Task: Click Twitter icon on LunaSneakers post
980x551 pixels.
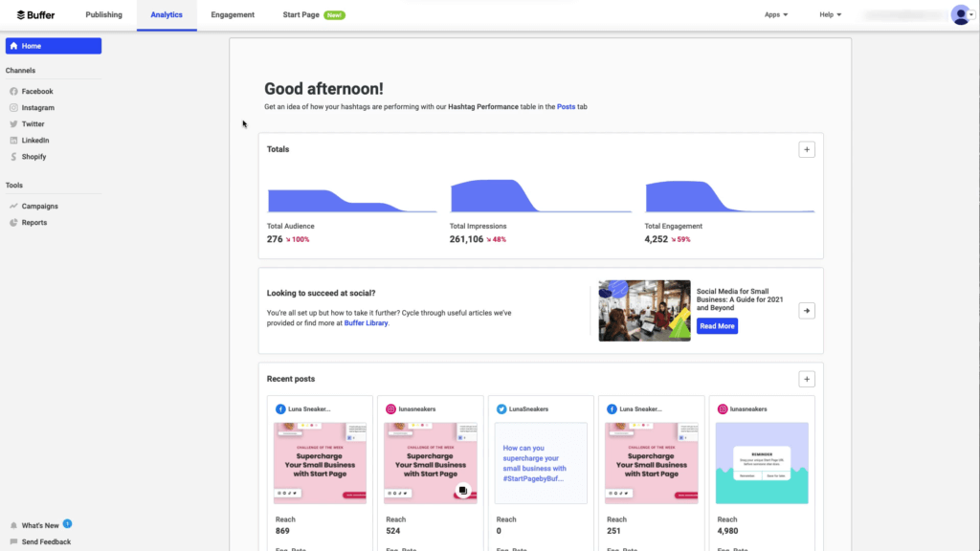Action: (x=501, y=409)
